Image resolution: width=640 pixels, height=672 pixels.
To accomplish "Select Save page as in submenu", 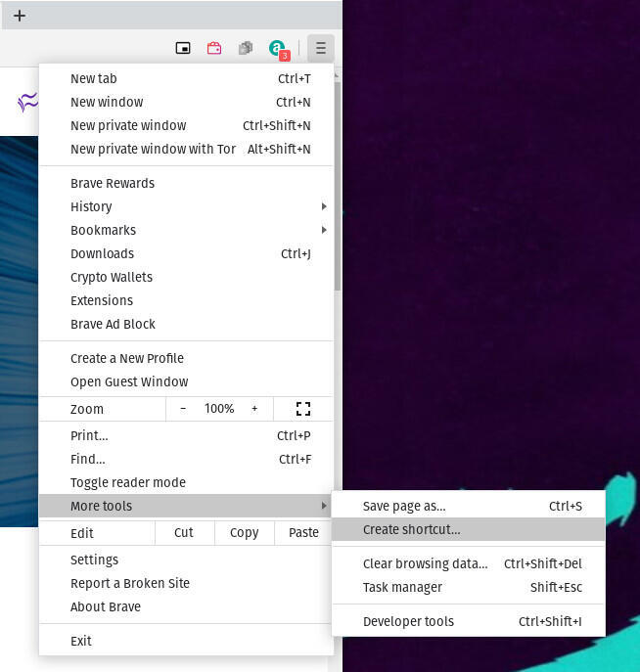I will click(469, 506).
